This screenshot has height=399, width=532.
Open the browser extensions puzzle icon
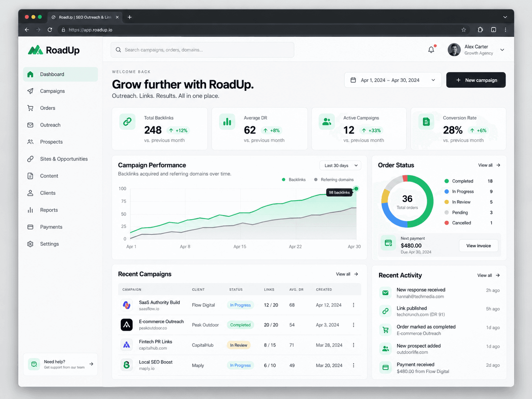click(x=480, y=30)
